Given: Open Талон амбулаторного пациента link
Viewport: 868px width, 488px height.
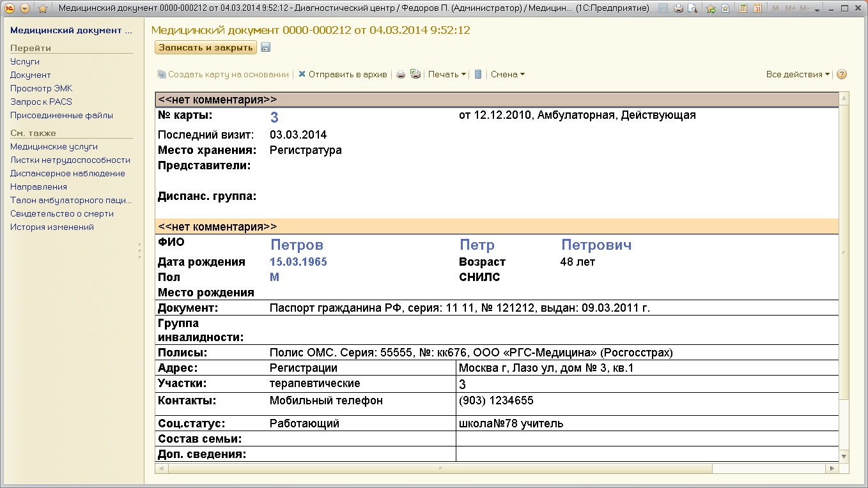Looking at the screenshot, I should click(x=70, y=201).
